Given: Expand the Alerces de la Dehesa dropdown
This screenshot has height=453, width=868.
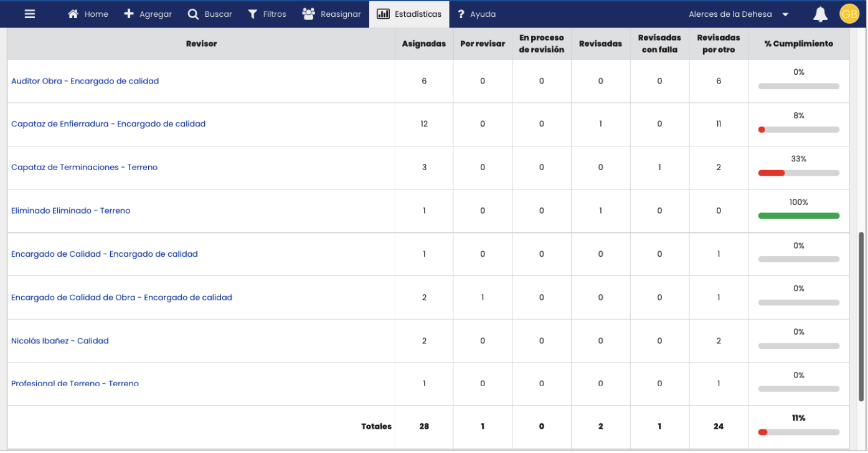Looking at the screenshot, I should coord(785,14).
